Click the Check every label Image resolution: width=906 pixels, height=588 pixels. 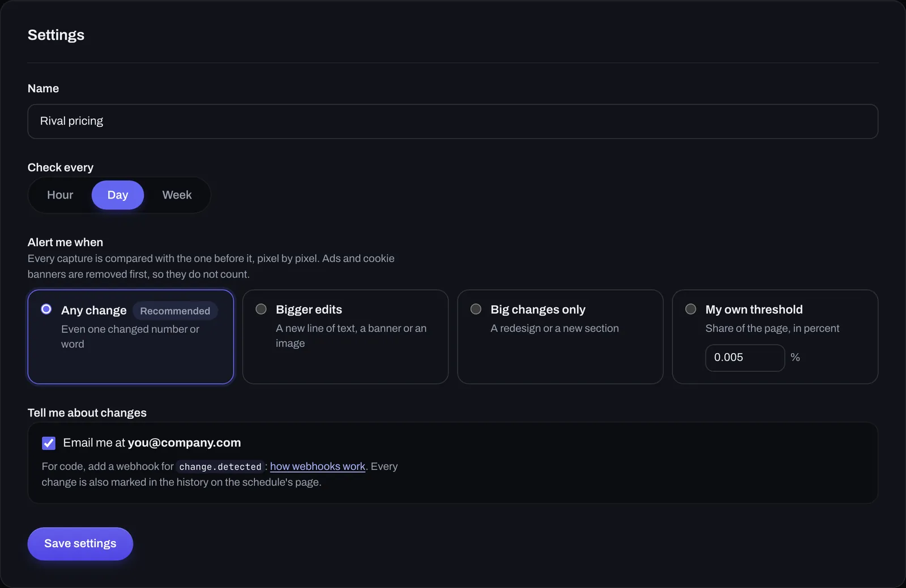point(61,168)
